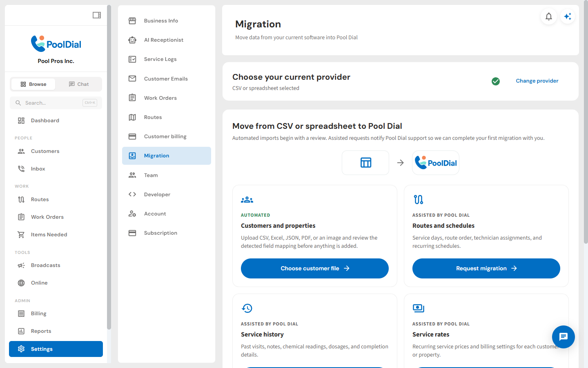Viewport: 588px width, 368px height.
Task: Click the Business Info storefront icon
Action: pos(132,21)
